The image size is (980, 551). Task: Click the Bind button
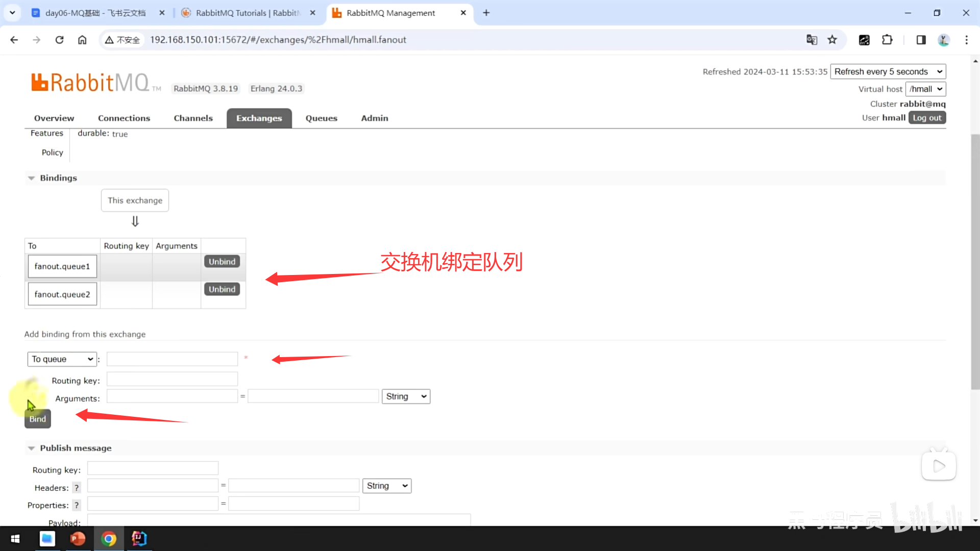37,419
